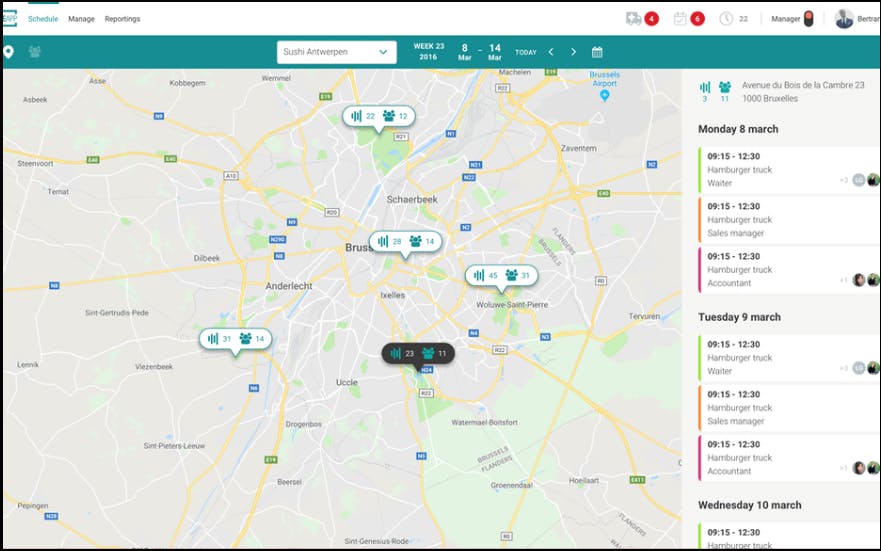Click the Woluwe-Saint-Pierre map label
This screenshot has height=551, width=881.
512,305
